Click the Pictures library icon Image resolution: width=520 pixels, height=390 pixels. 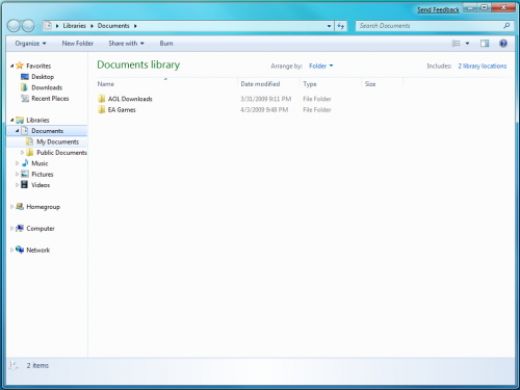(25, 174)
